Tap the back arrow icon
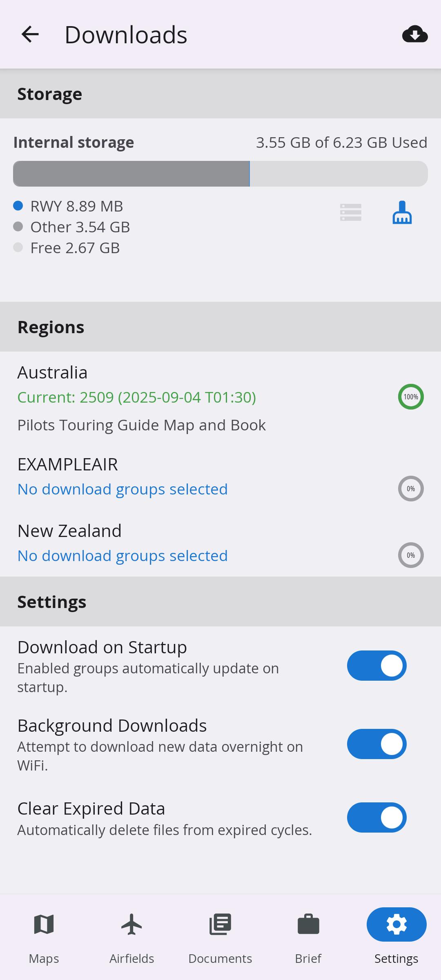The width and height of the screenshot is (441, 980). [x=30, y=34]
